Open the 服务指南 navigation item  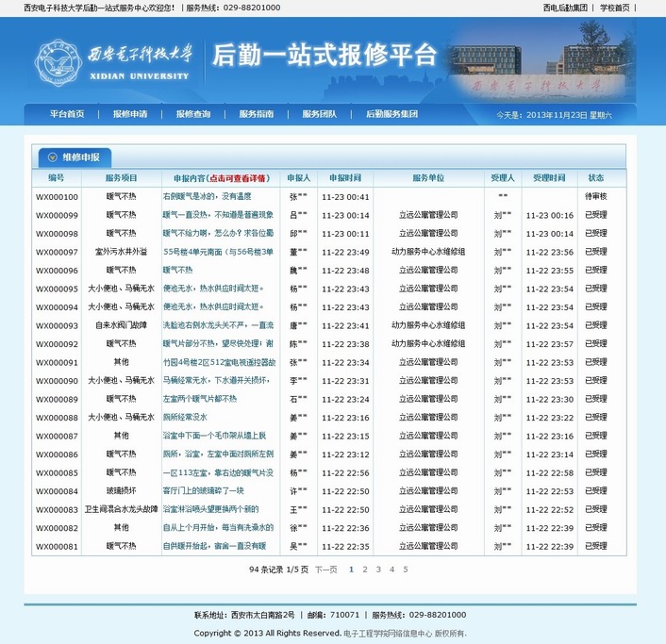[257, 114]
